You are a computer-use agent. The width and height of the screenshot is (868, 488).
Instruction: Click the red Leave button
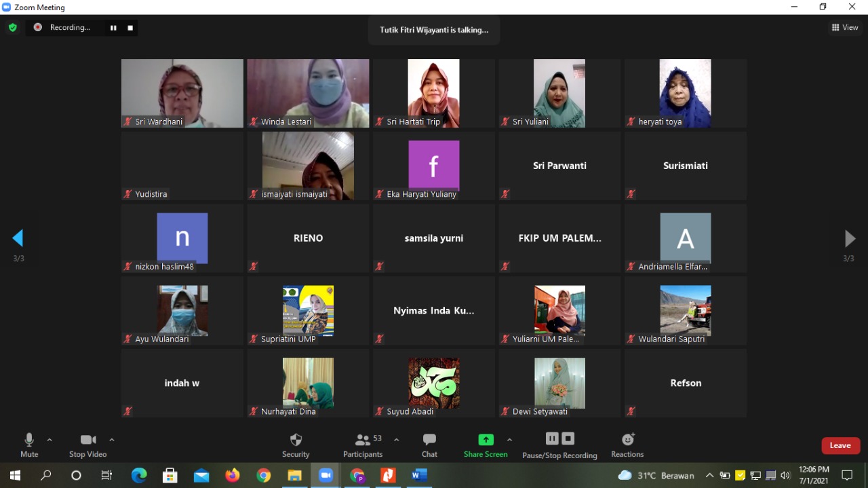[841, 445]
